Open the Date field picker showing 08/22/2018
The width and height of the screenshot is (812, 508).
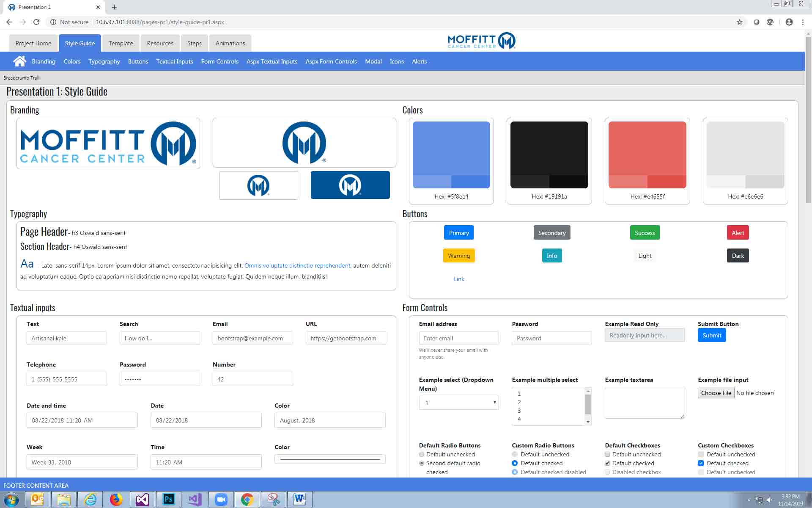point(206,420)
